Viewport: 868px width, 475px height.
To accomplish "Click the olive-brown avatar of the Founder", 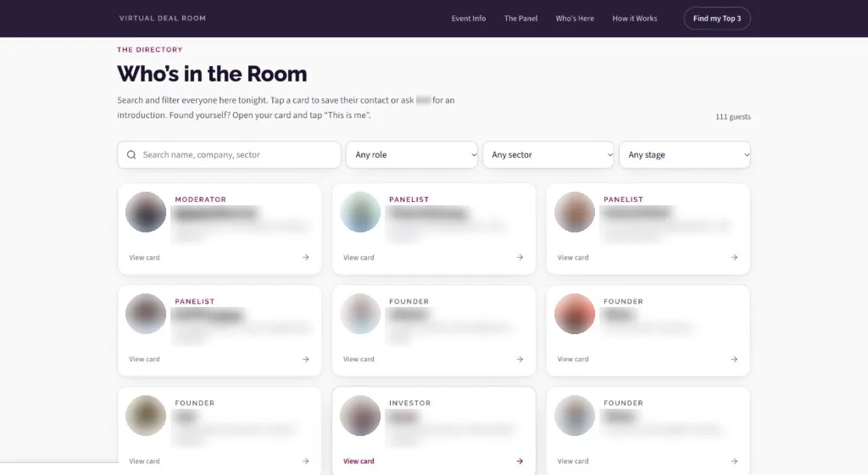I will tap(146, 416).
